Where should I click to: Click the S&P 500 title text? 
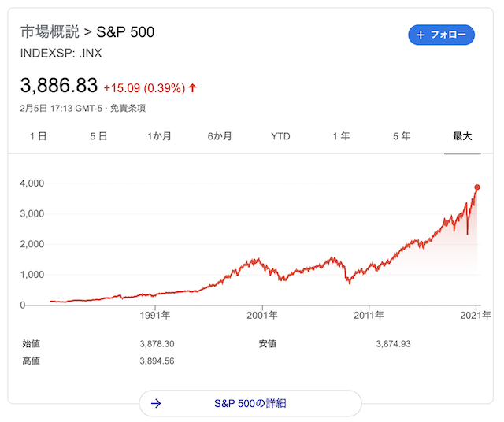coord(125,32)
